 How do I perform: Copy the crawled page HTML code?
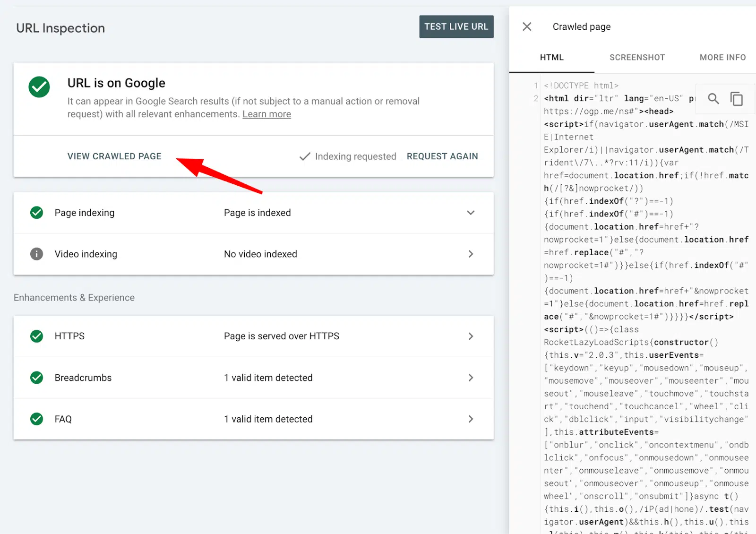click(737, 99)
